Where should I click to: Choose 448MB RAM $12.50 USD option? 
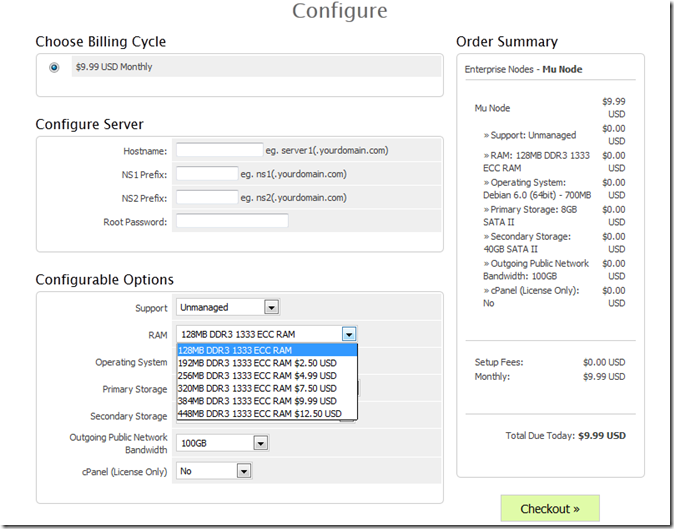click(x=267, y=414)
